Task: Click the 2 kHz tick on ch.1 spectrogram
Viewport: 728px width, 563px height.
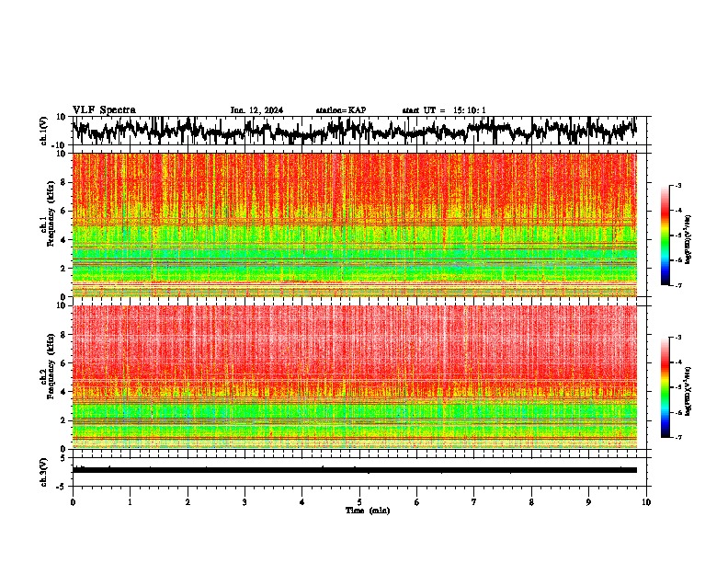Action: 63,269
